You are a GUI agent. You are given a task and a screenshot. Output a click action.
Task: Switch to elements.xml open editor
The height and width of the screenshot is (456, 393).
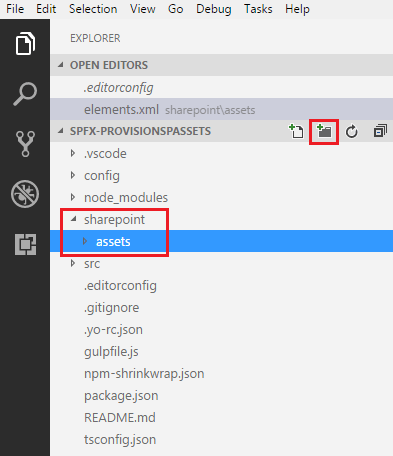[x=221, y=109]
